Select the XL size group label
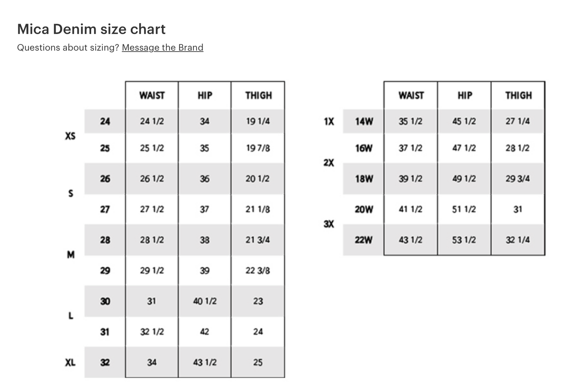 click(x=70, y=362)
